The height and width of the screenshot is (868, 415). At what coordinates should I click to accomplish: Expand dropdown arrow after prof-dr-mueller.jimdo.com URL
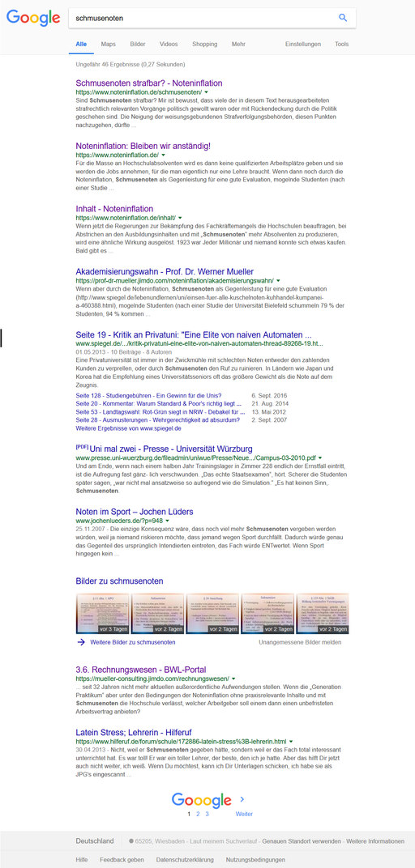278,281
